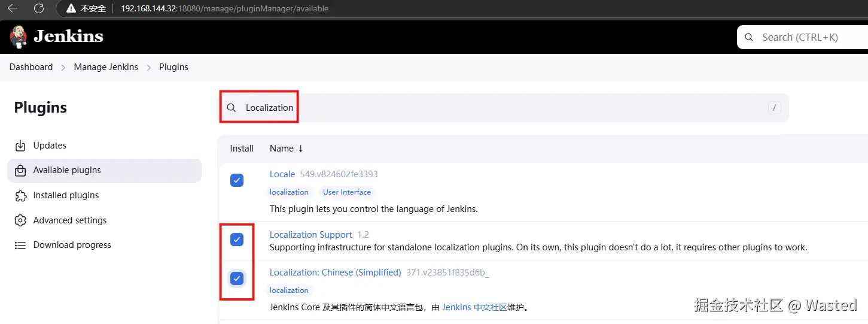View Download progress
The image size is (868, 324).
[104, 245]
